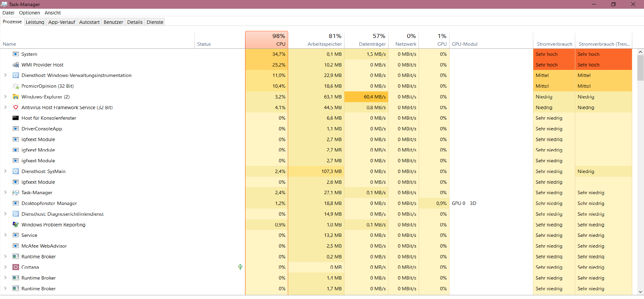Click PremierOpinion's Mittel power usage cell
This screenshot has width=644, height=299.
(554, 86)
